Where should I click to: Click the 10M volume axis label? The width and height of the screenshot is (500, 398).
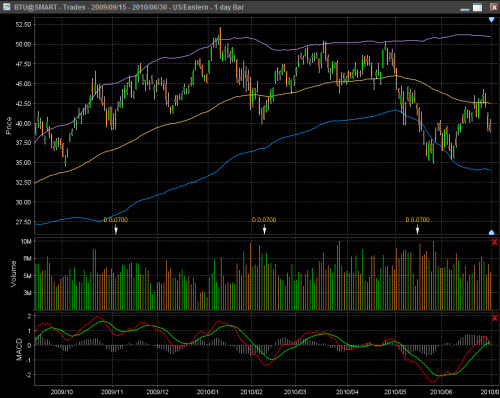tap(26, 241)
